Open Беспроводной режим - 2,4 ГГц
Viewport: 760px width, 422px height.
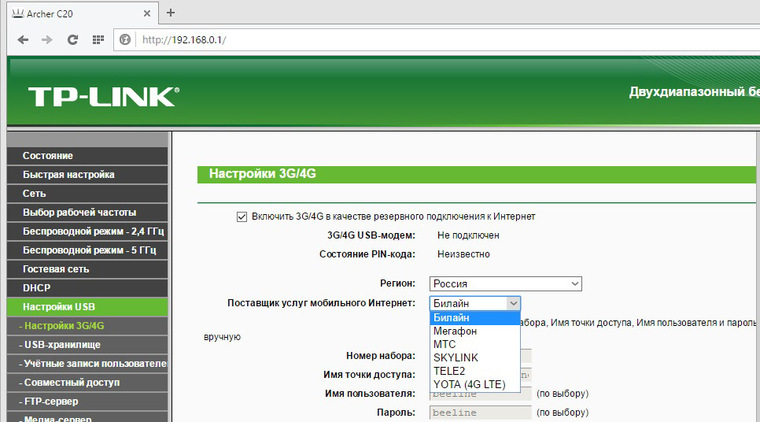87,231
